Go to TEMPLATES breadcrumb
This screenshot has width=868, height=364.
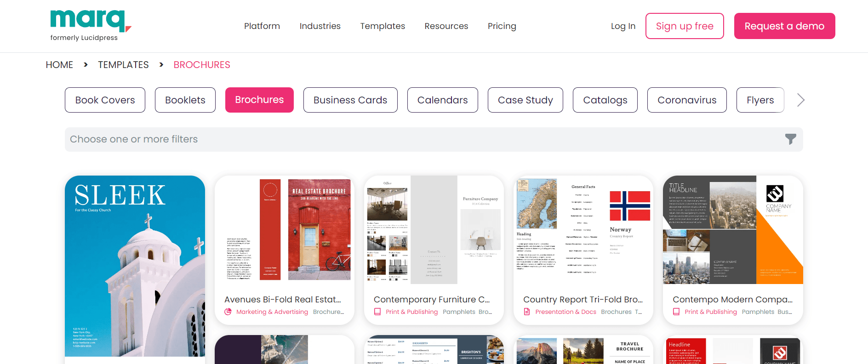pos(123,65)
